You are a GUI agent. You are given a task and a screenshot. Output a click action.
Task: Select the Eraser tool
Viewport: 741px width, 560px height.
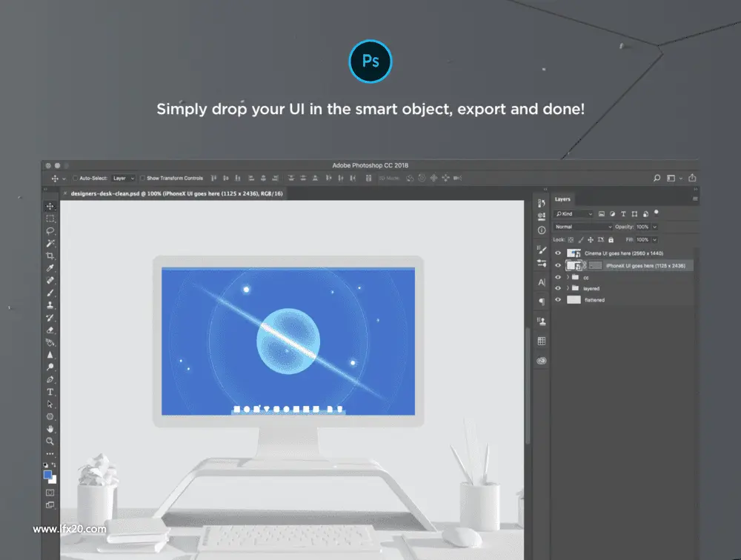click(x=50, y=330)
